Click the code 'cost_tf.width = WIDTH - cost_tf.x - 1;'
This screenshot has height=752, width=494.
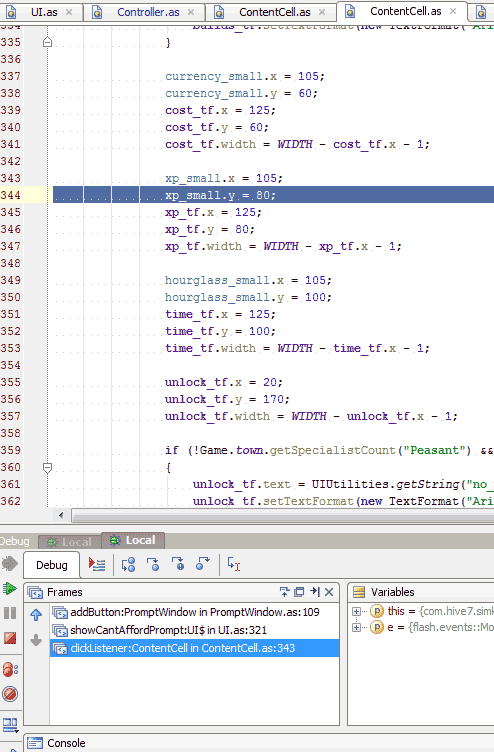pos(297,144)
